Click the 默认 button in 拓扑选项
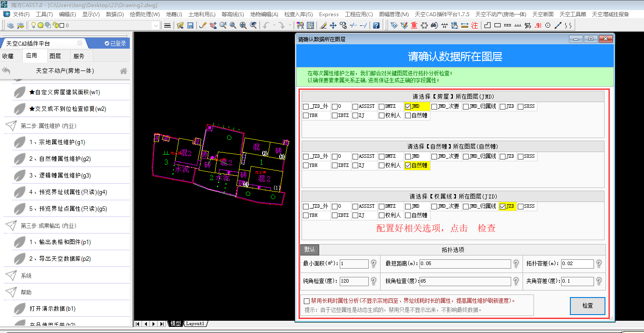 [310, 250]
